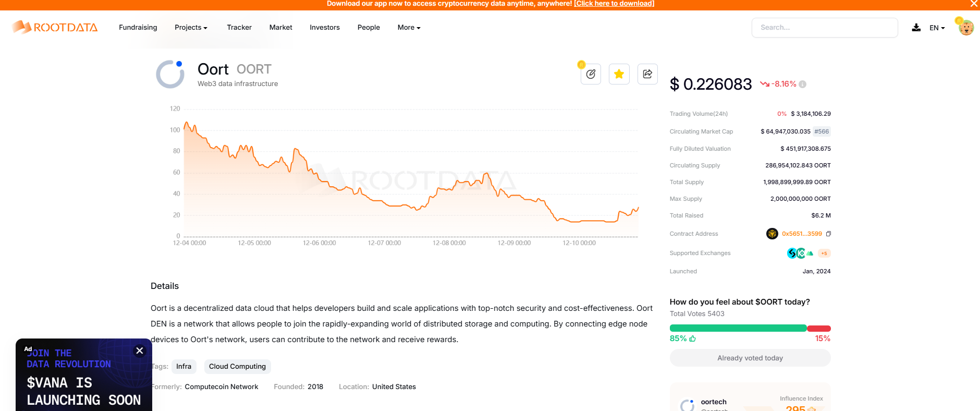980x411 pixels.
Task: Open the People page
Action: pos(369,27)
